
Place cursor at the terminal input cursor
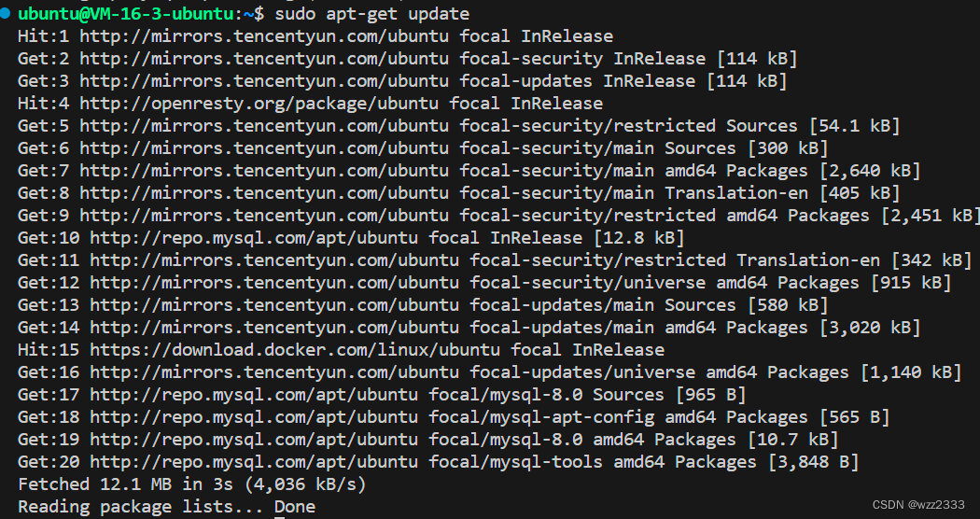[279, 516]
